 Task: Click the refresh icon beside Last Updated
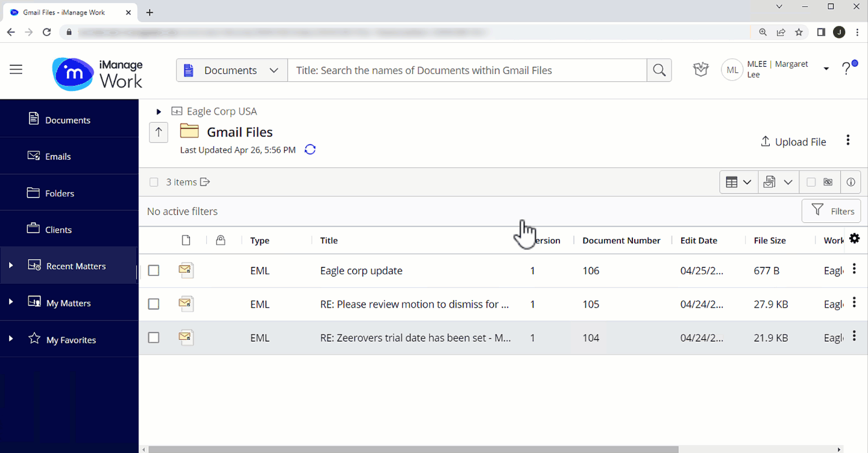pyautogui.click(x=310, y=149)
